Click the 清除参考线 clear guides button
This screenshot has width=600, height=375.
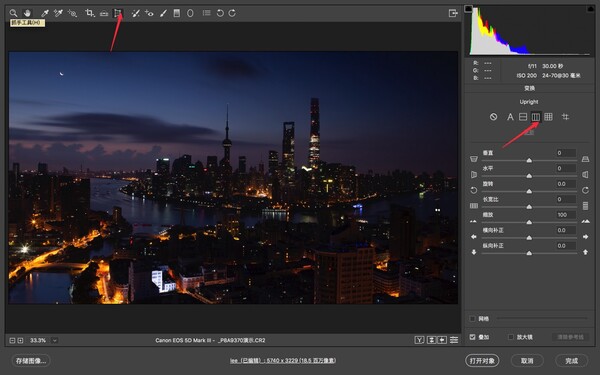pos(571,337)
